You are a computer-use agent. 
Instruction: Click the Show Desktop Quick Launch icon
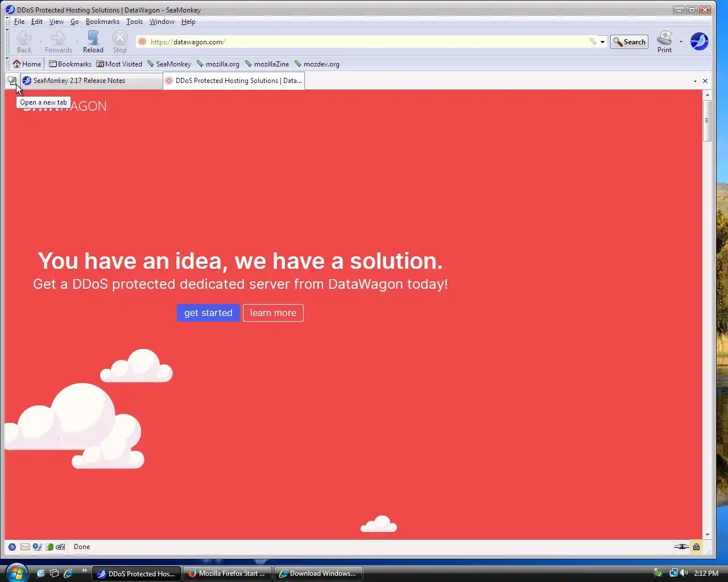click(x=40, y=573)
